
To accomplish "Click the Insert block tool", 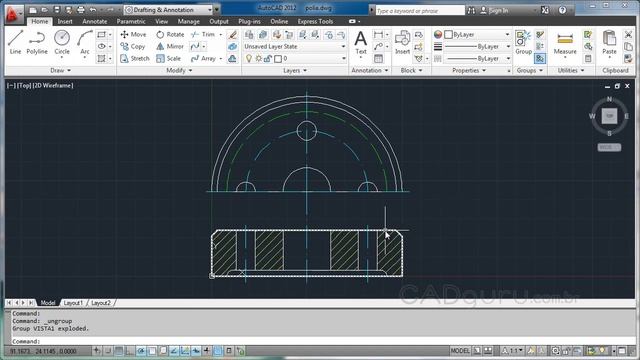I will coord(402,42).
